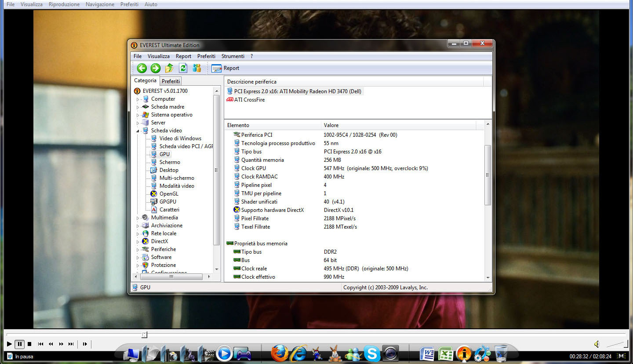
Task: Skip to previous track in media player
Action: [40, 344]
